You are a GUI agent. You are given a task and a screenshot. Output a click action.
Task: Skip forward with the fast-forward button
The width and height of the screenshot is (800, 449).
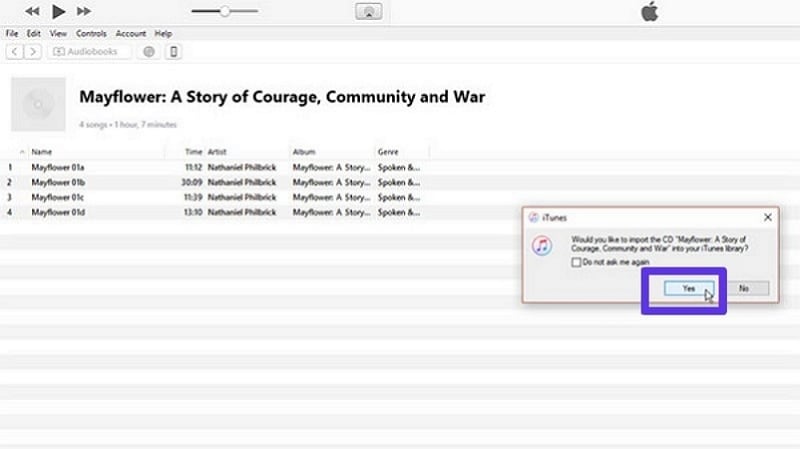(x=84, y=11)
